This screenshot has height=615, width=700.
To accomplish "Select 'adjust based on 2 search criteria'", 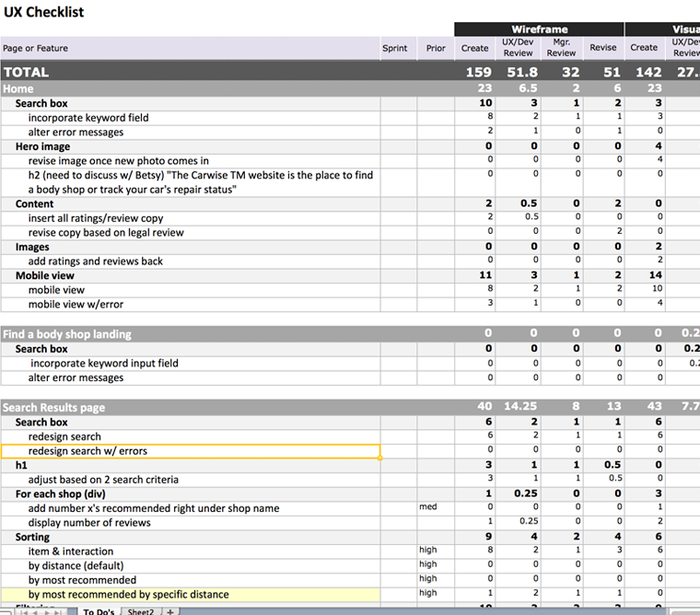I will 190,480.
